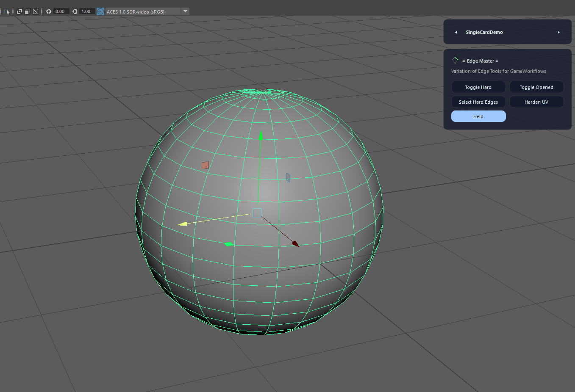
Task: Click the Harden UV button
Action: click(536, 102)
